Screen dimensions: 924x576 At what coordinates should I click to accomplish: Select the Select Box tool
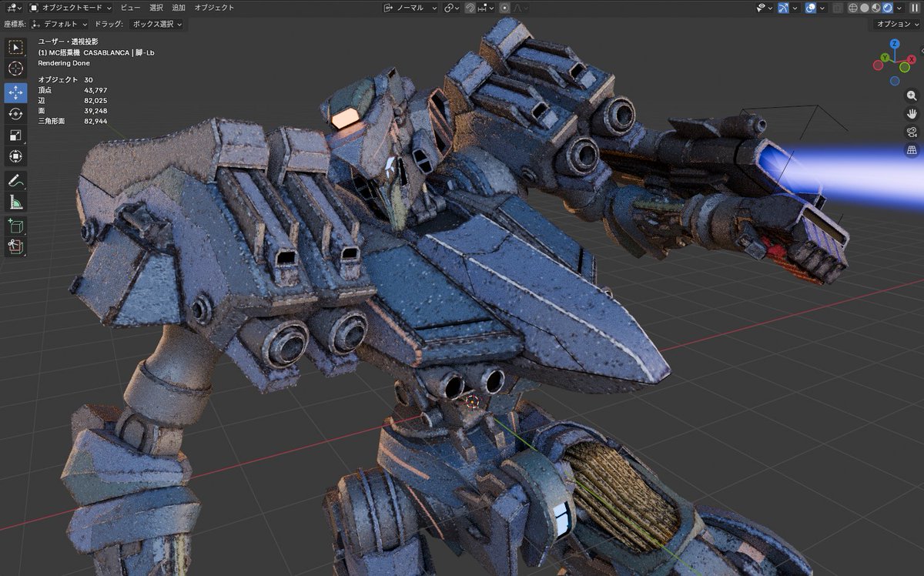pyautogui.click(x=15, y=47)
